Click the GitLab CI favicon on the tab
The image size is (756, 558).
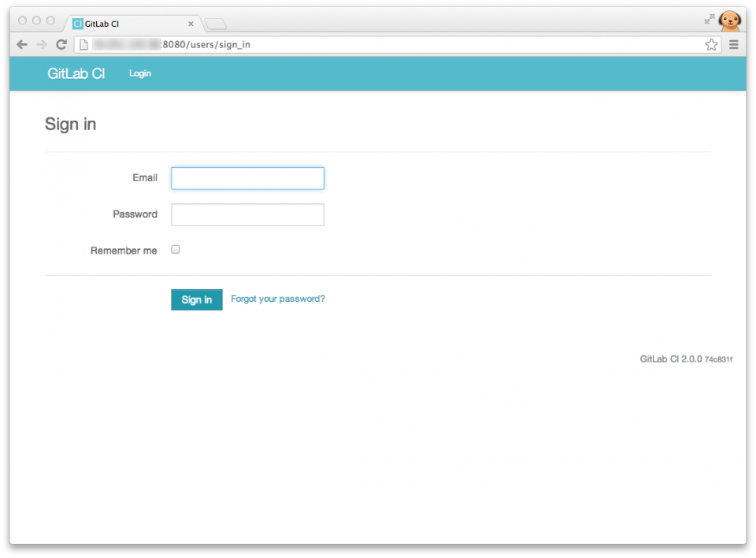(77, 24)
